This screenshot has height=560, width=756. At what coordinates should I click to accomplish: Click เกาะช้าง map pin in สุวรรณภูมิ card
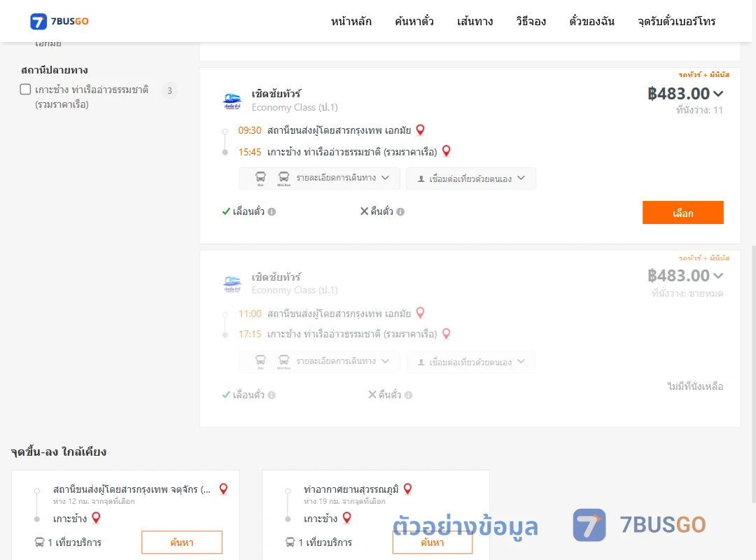346,518
